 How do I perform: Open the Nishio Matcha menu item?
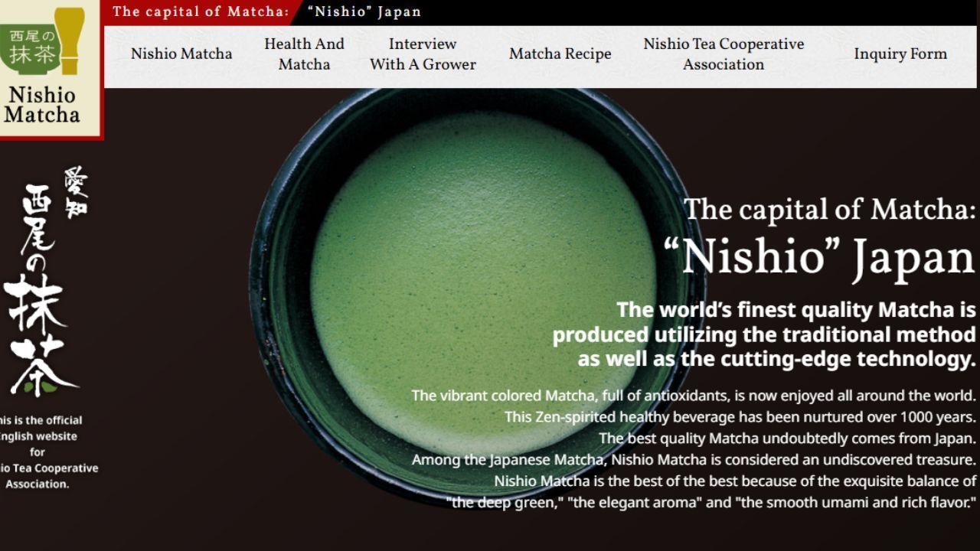coord(181,54)
